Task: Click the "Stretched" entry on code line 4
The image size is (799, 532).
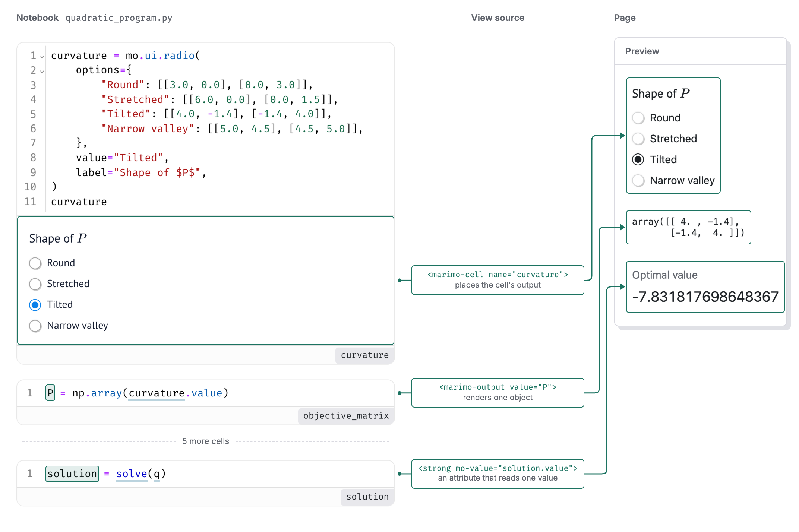Action: (220, 100)
